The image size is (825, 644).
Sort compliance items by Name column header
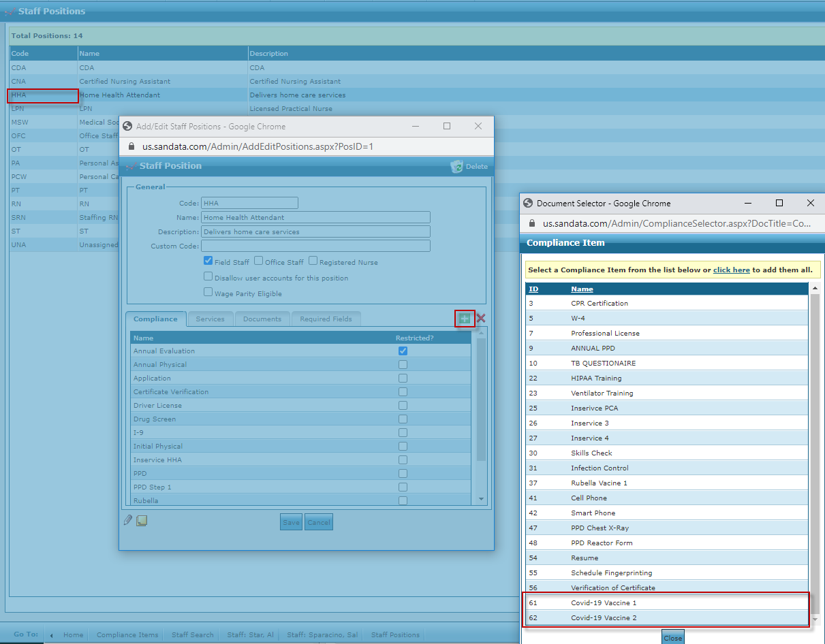pos(582,289)
